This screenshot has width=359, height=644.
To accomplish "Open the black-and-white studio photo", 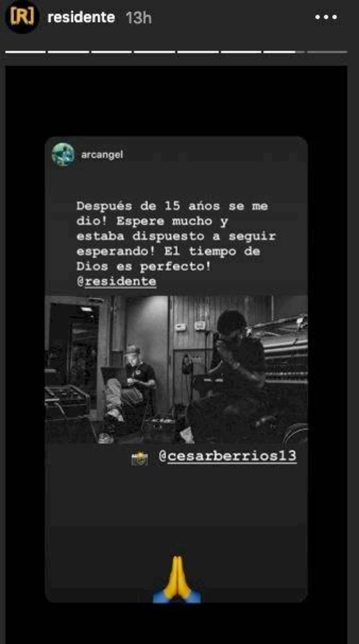I will [176, 370].
